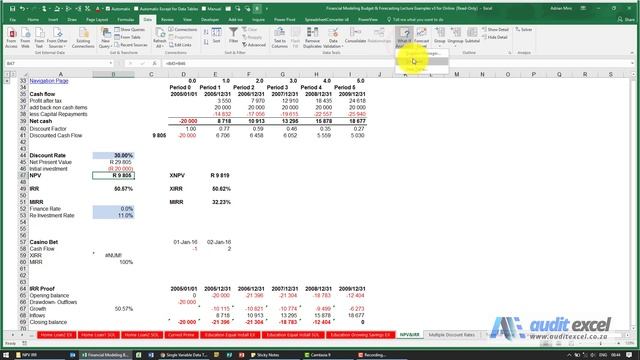640x360 pixels.
Task: Open the Data Validation dropdown
Action: click(333, 38)
